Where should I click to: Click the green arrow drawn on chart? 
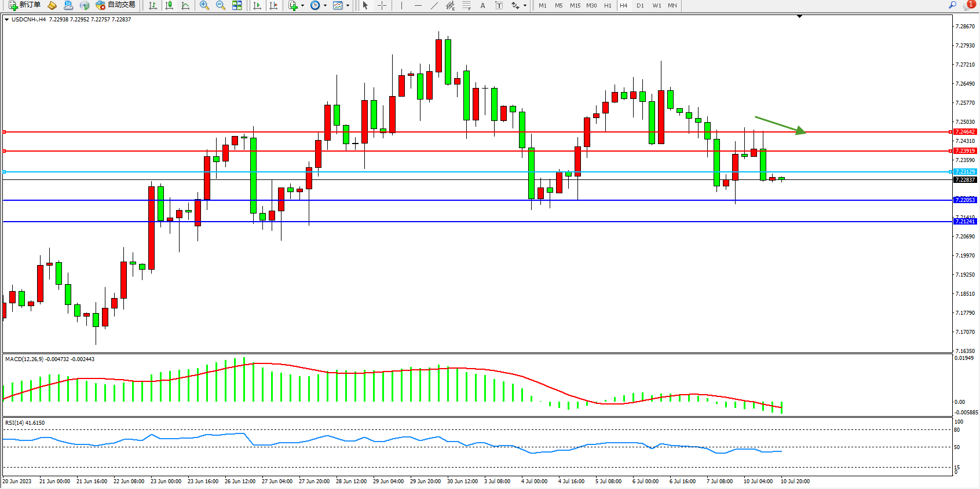[780, 124]
